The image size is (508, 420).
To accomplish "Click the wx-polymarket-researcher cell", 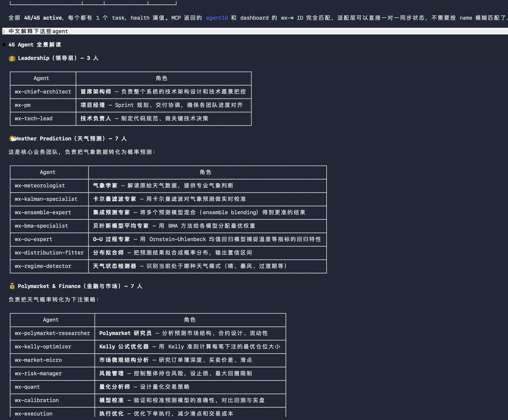I will (x=52, y=333).
